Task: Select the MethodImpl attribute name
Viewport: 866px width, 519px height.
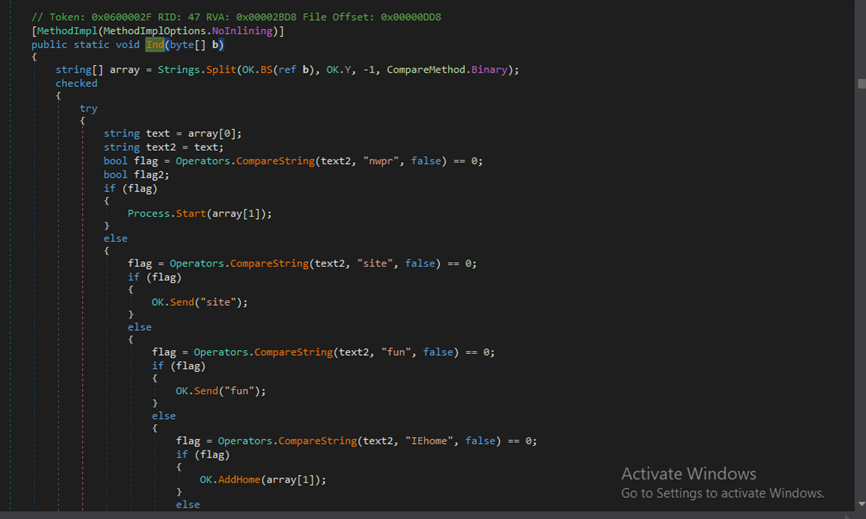Action: point(67,31)
